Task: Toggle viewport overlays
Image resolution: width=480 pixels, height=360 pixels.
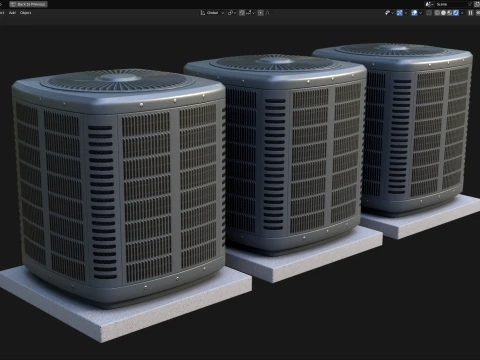Action: (x=414, y=13)
